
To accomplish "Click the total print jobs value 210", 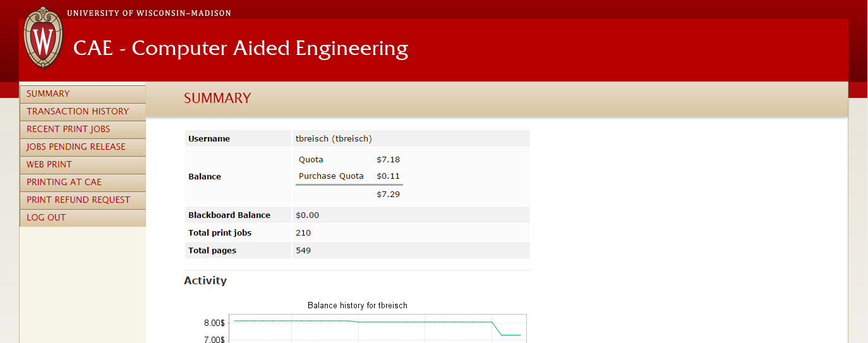I will pos(303,232).
